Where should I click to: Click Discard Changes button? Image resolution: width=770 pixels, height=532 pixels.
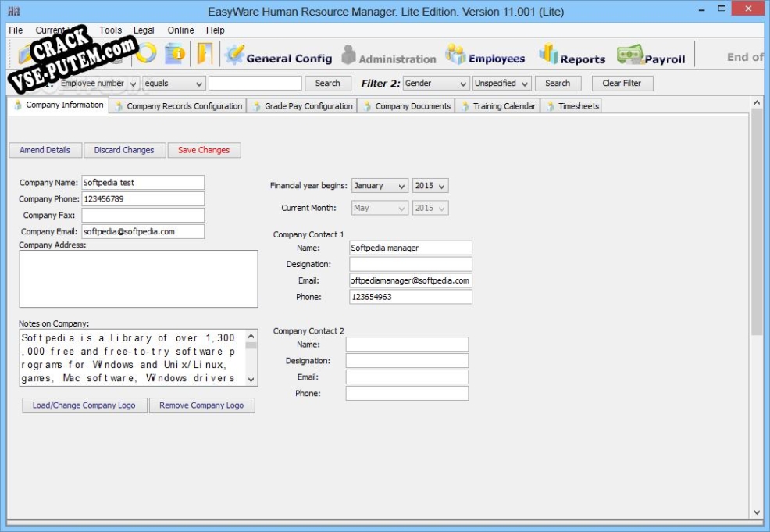pos(124,150)
